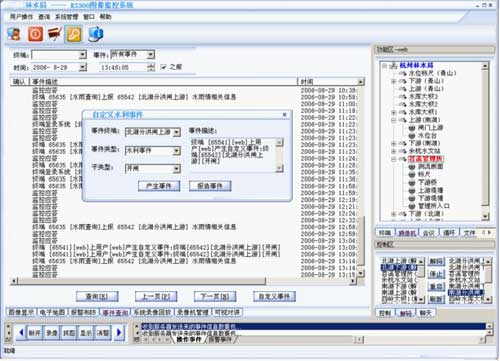The width and height of the screenshot is (500, 361).
Task: Select the root node 杭州林水局
Action: [416, 65]
